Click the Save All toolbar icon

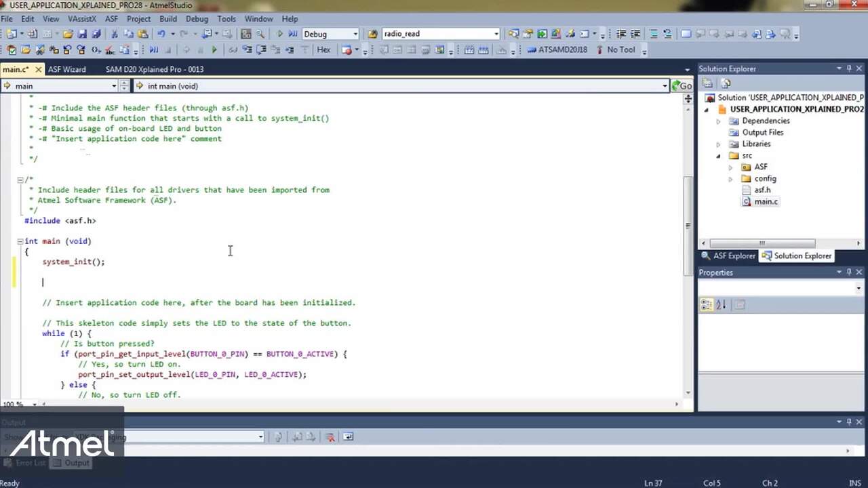click(x=96, y=34)
